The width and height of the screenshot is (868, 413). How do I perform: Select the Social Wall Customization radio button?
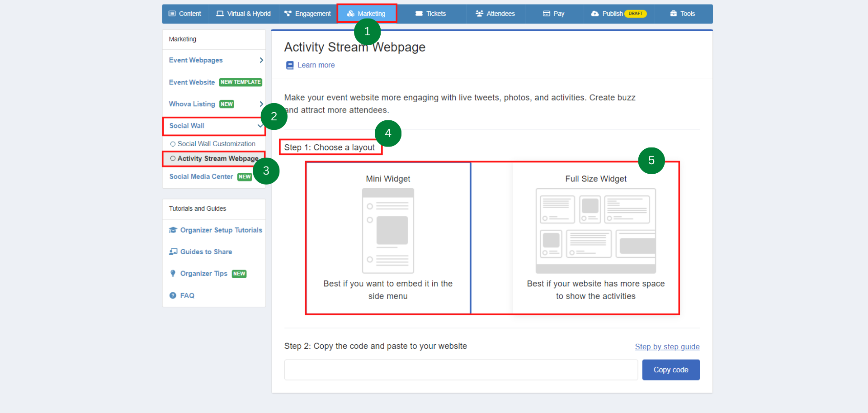point(173,144)
